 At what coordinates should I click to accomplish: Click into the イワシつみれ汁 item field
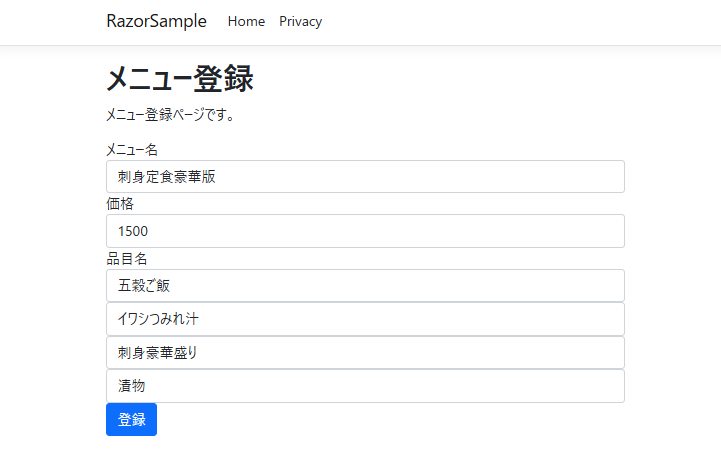point(365,319)
